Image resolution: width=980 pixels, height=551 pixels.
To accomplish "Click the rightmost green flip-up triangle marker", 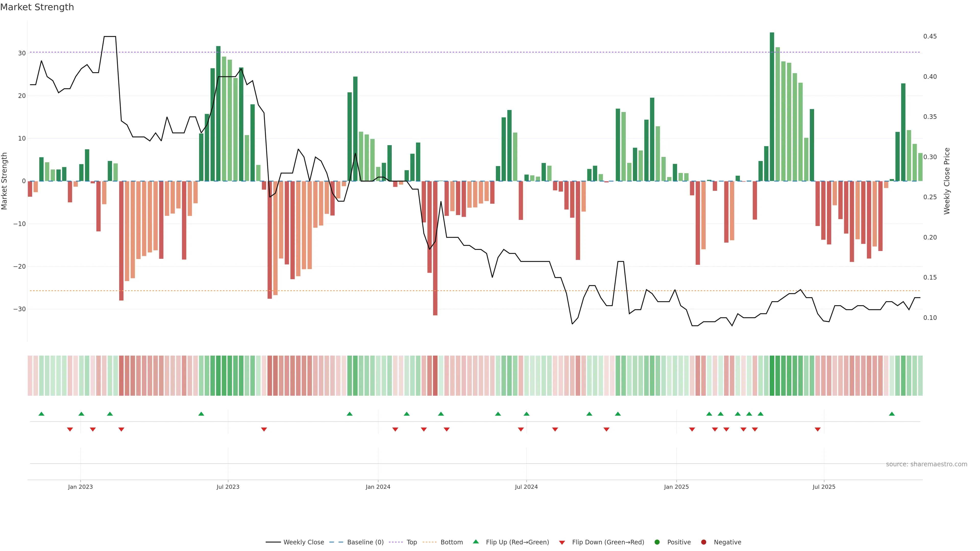I will [892, 414].
